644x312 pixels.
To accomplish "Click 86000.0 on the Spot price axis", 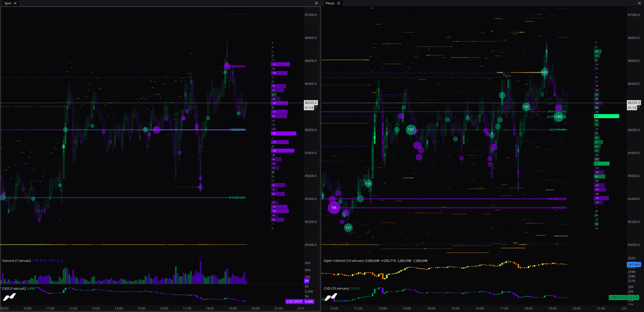I will (311, 130).
